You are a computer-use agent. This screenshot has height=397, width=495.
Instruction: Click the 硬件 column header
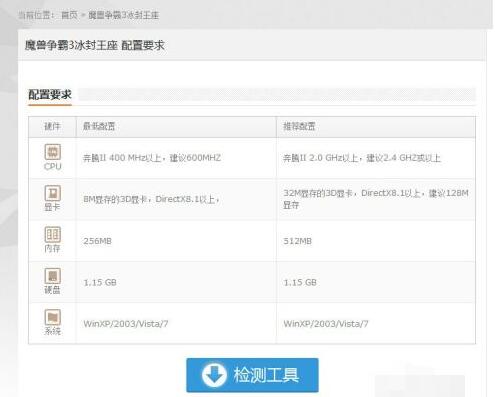pyautogui.click(x=52, y=126)
